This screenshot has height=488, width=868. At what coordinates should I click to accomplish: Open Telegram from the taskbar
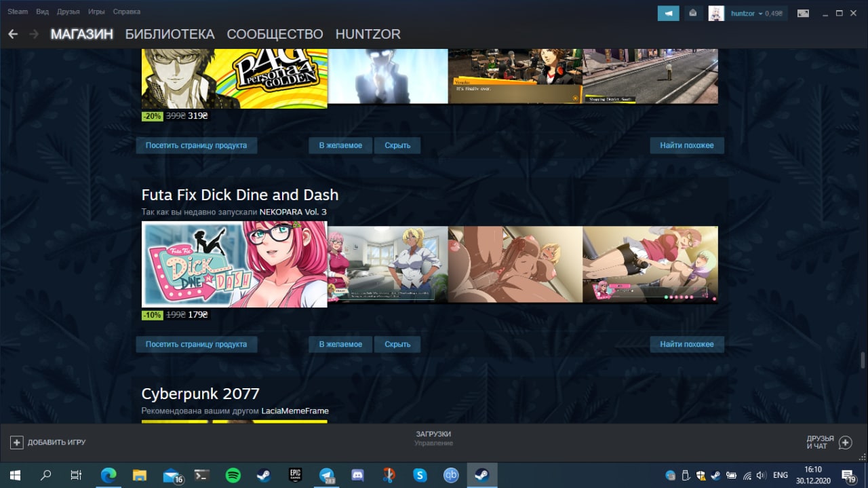coord(326,475)
